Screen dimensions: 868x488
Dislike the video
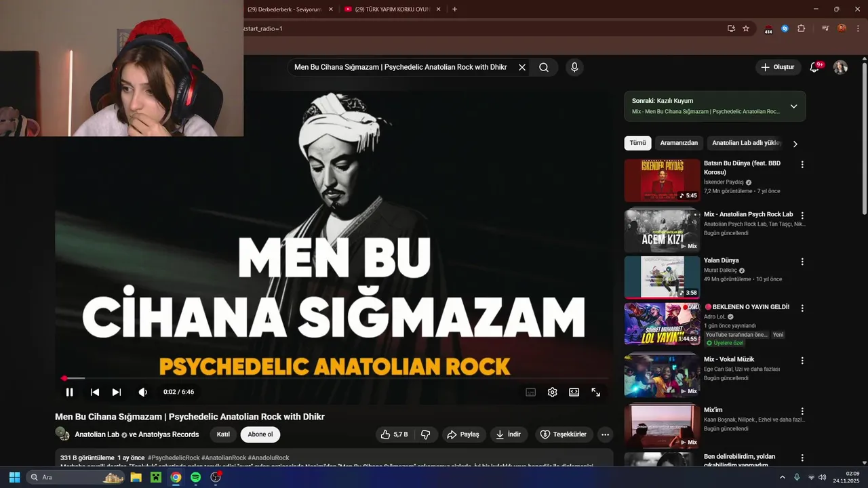pyautogui.click(x=426, y=434)
